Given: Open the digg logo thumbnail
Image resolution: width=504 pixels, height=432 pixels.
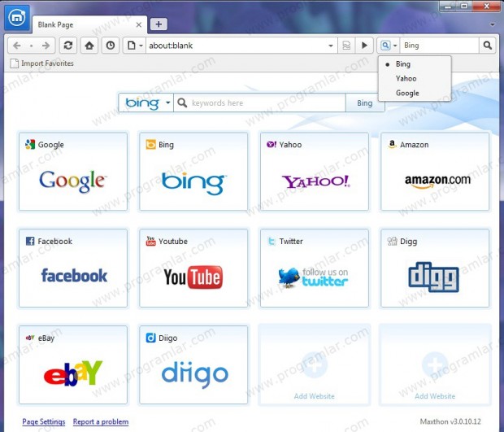Looking at the screenshot, I should [x=433, y=277].
